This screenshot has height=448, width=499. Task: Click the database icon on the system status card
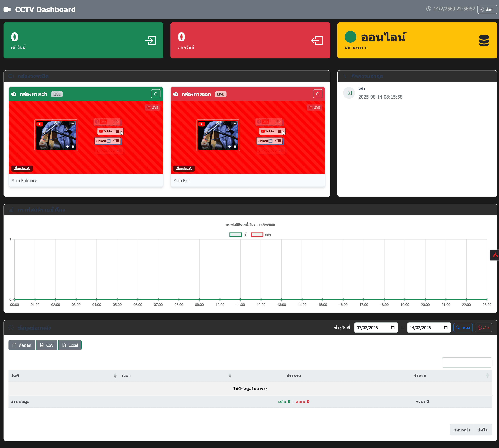pyautogui.click(x=484, y=40)
